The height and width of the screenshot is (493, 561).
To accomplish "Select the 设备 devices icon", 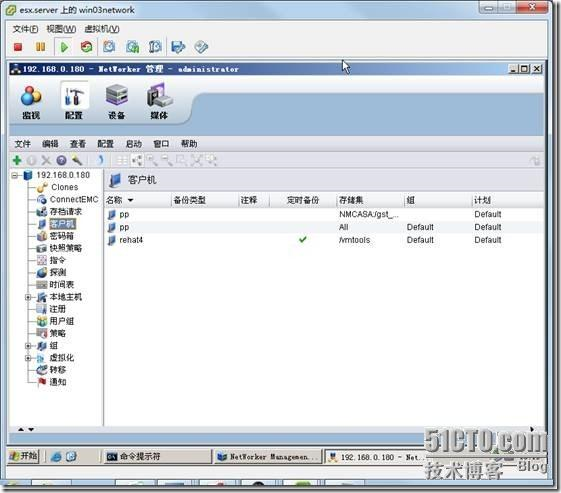I will pyautogui.click(x=117, y=102).
